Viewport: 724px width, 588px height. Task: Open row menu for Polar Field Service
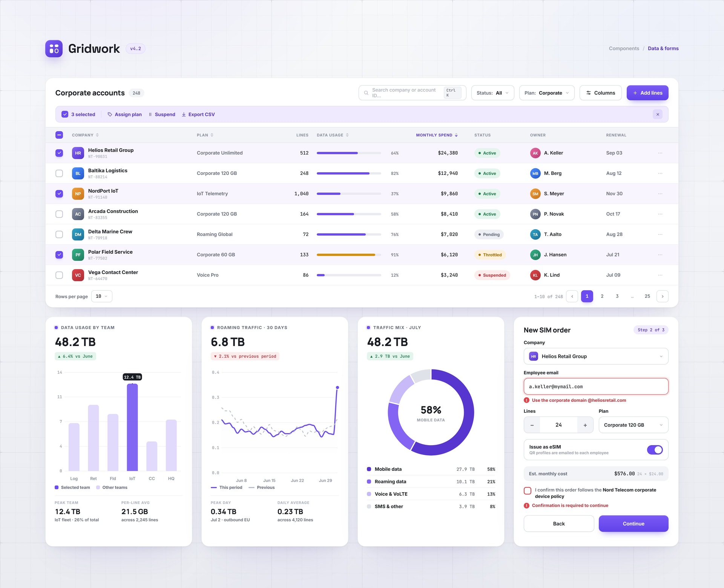click(x=660, y=255)
